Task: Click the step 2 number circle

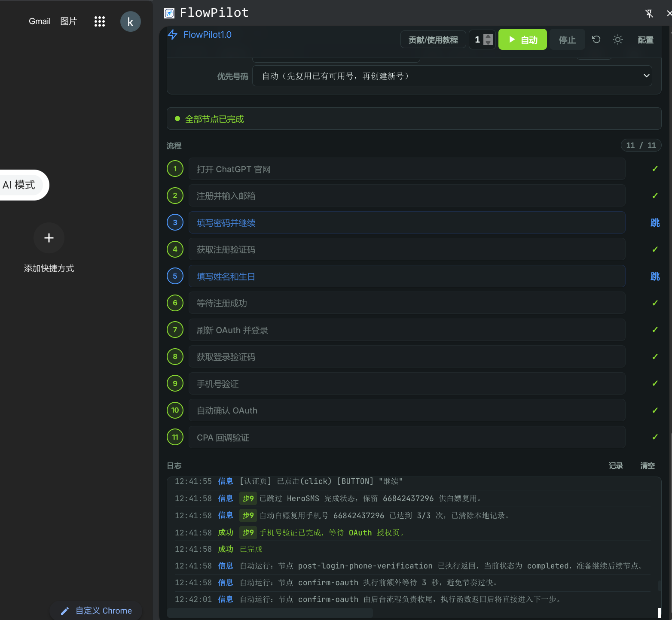Action: [175, 195]
